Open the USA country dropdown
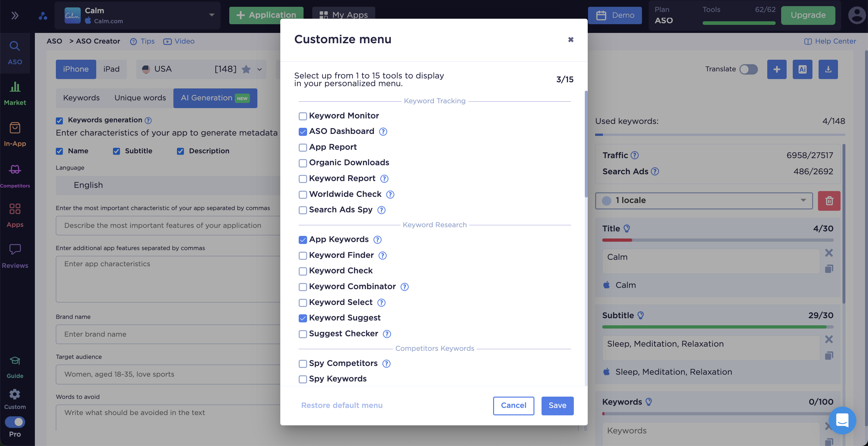Viewport: 868px width, 446px height. coord(201,69)
